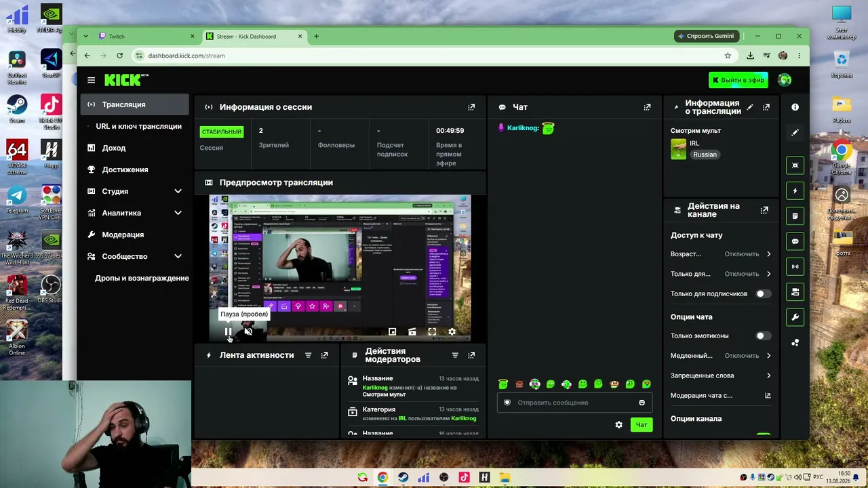
Task: Click the Karliknog username in chat
Action: (x=523, y=128)
